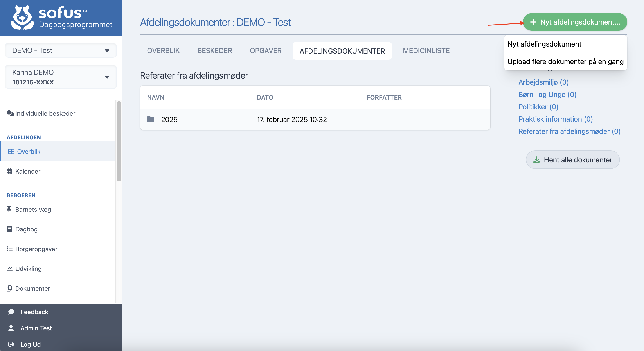Click the Overblik grid icon

[11, 151]
